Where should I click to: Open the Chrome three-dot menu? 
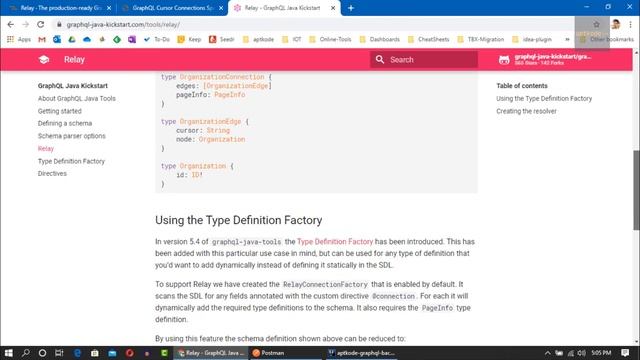[631, 24]
